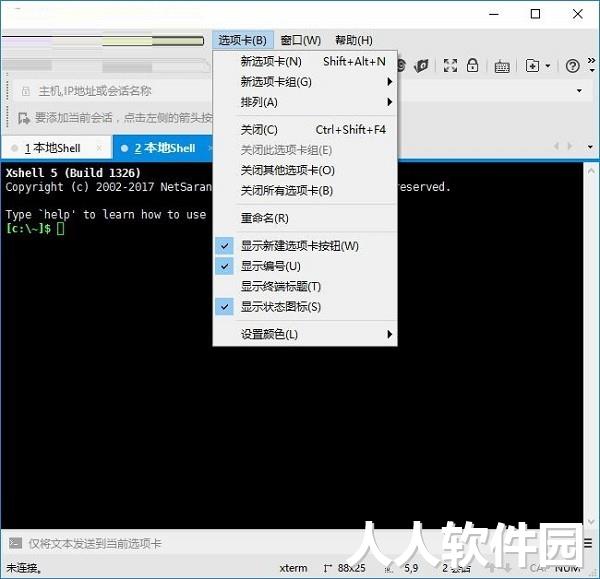Click the terminal prompt [c:\~]$ line
Screen dimensions: 600x579
[35, 228]
